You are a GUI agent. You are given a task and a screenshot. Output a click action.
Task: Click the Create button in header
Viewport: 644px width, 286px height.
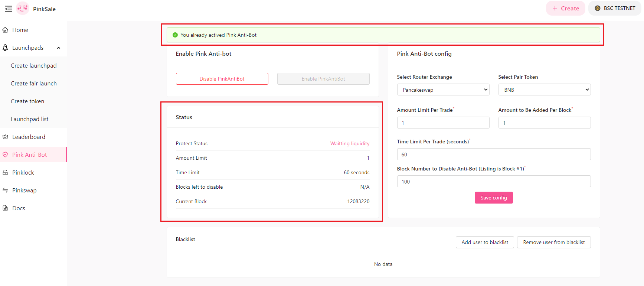click(565, 8)
